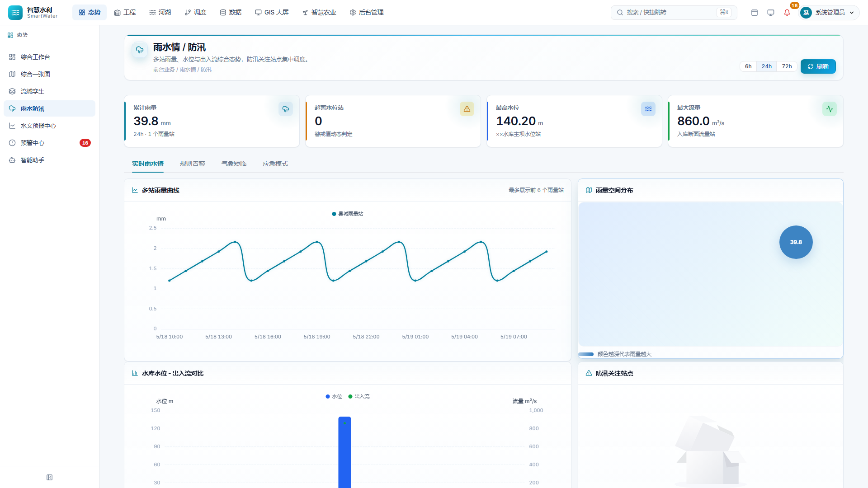Select the 24h time range
The width and height of the screenshot is (868, 488).
(x=767, y=66)
